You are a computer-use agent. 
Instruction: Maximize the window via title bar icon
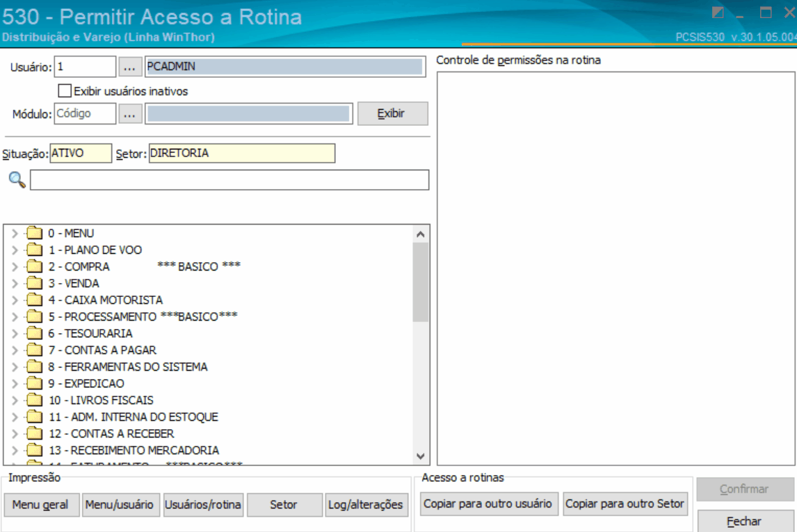coord(766,13)
